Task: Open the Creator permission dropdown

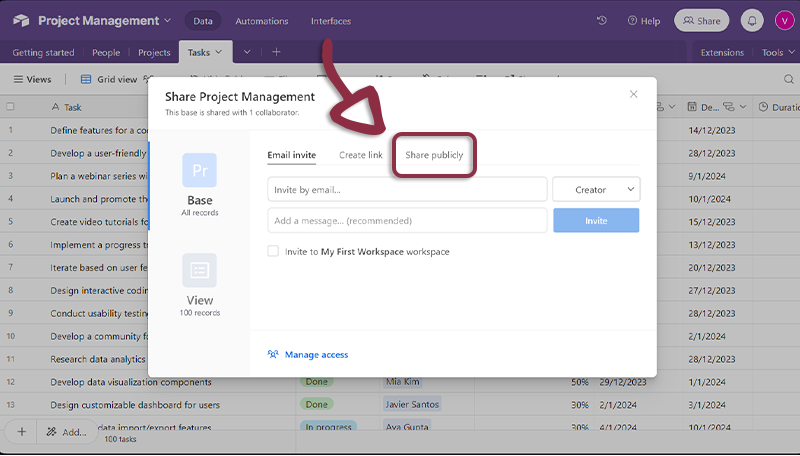Action: (596, 189)
